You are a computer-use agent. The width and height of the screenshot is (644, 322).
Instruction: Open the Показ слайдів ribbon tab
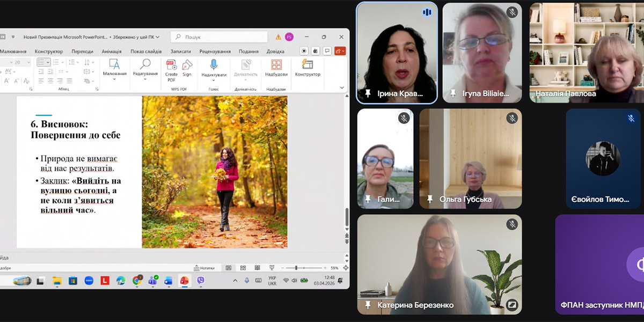[x=146, y=52]
